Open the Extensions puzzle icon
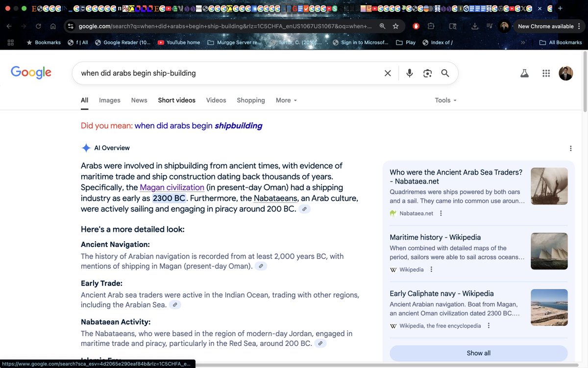The width and height of the screenshot is (588, 368). pyautogui.click(x=431, y=26)
